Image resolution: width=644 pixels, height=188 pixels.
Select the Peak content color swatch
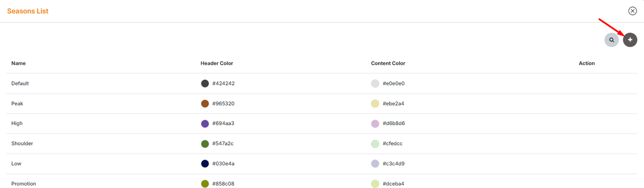coord(375,104)
